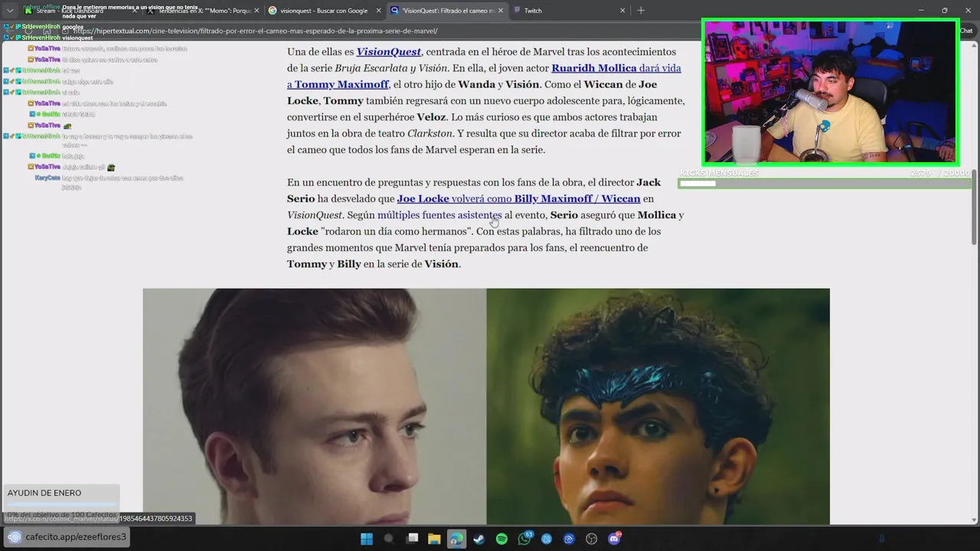Close the Twitch tab
The height and width of the screenshot is (551, 980).
(x=622, y=11)
